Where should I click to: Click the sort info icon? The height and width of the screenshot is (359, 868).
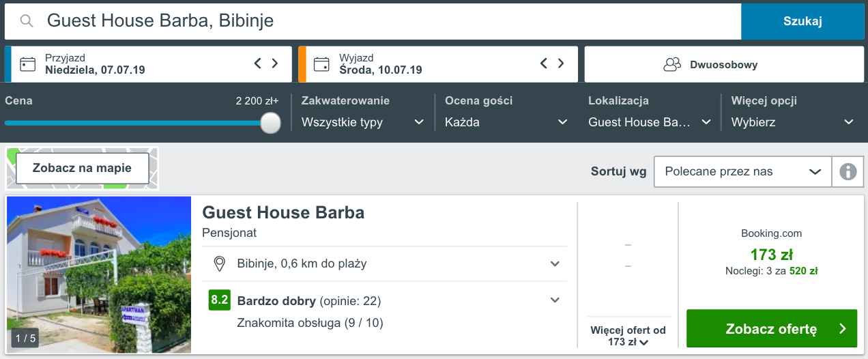tap(848, 171)
